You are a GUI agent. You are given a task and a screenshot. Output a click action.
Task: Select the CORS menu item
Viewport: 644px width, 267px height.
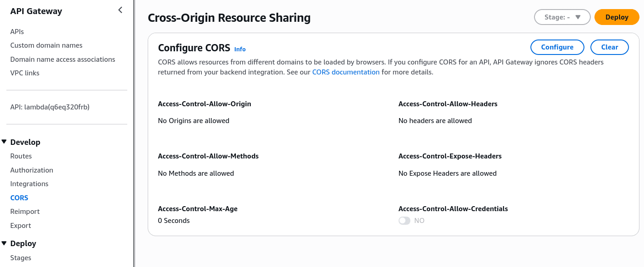(19, 198)
